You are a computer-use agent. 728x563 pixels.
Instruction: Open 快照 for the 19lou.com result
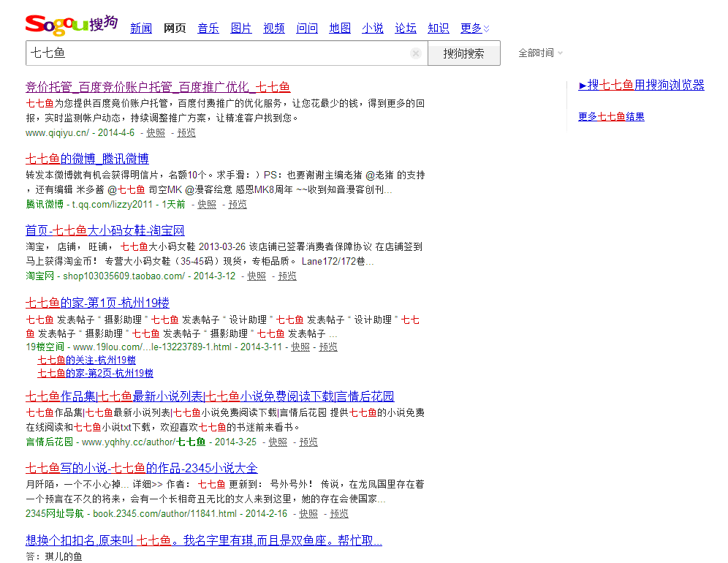tap(300, 347)
